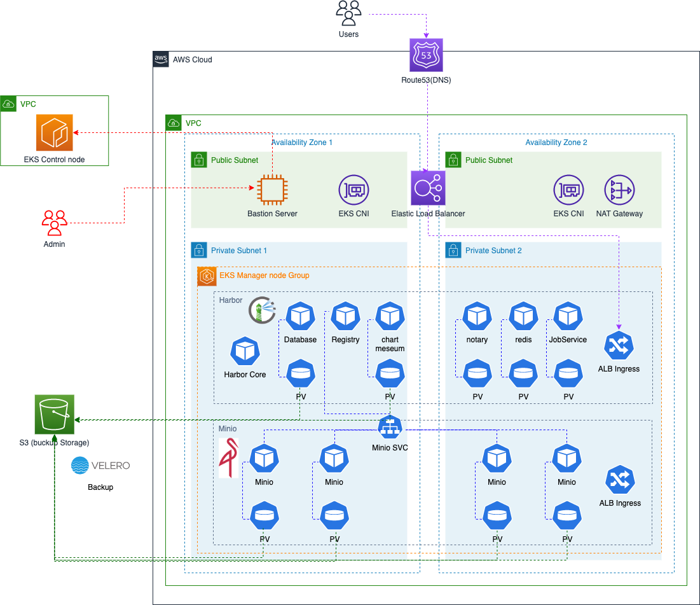Select the Public Subnet lock icon in Zone 1
Viewport: 700px width, 605px height.
tap(199, 160)
